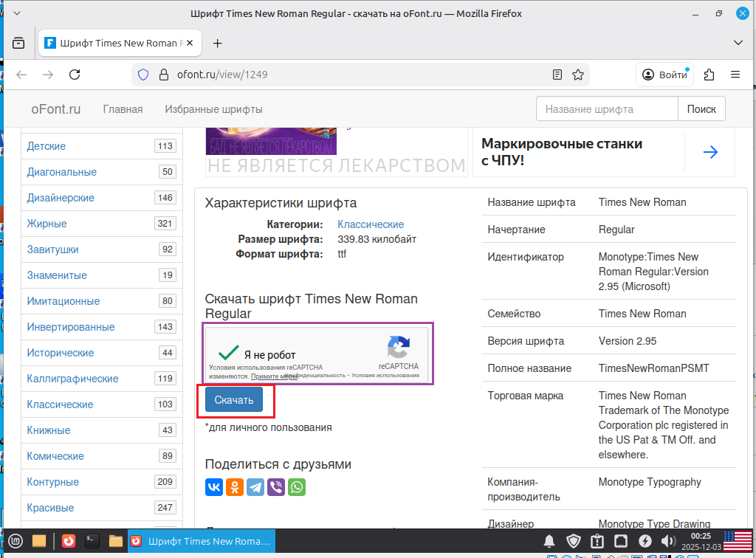Viewport: 756px width, 558px height.
Task: Open the Имитационные category
Action: [63, 301]
